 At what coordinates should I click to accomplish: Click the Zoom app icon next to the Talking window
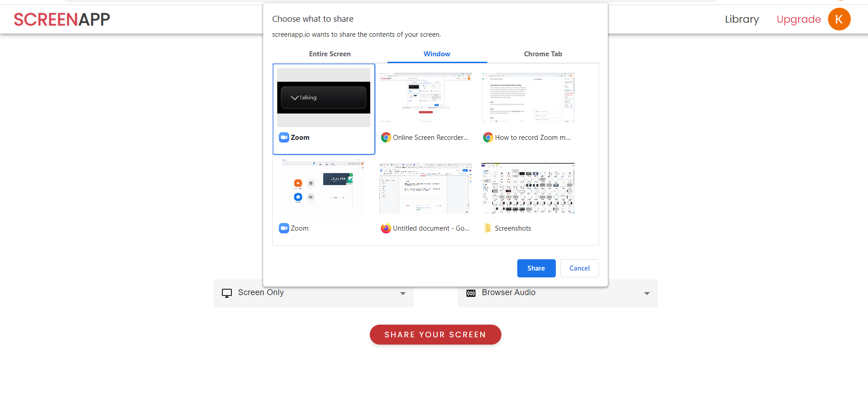coord(284,138)
